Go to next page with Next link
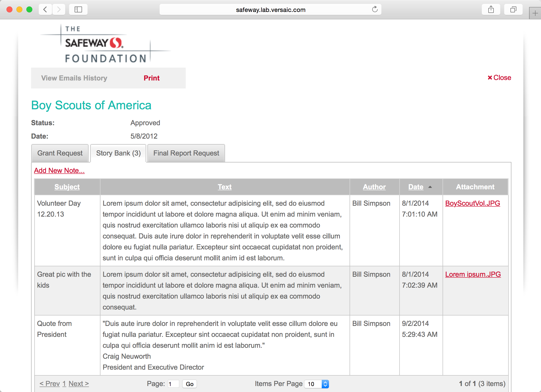 (x=79, y=384)
